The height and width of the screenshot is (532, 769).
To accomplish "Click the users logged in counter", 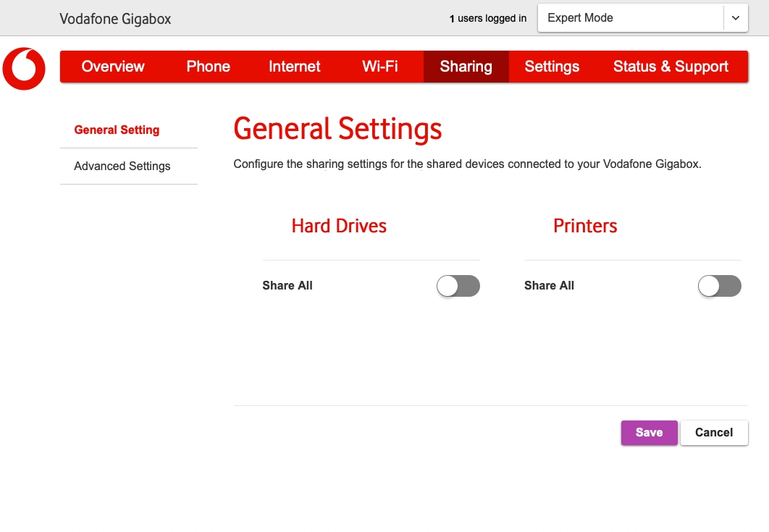I will 487,18.
